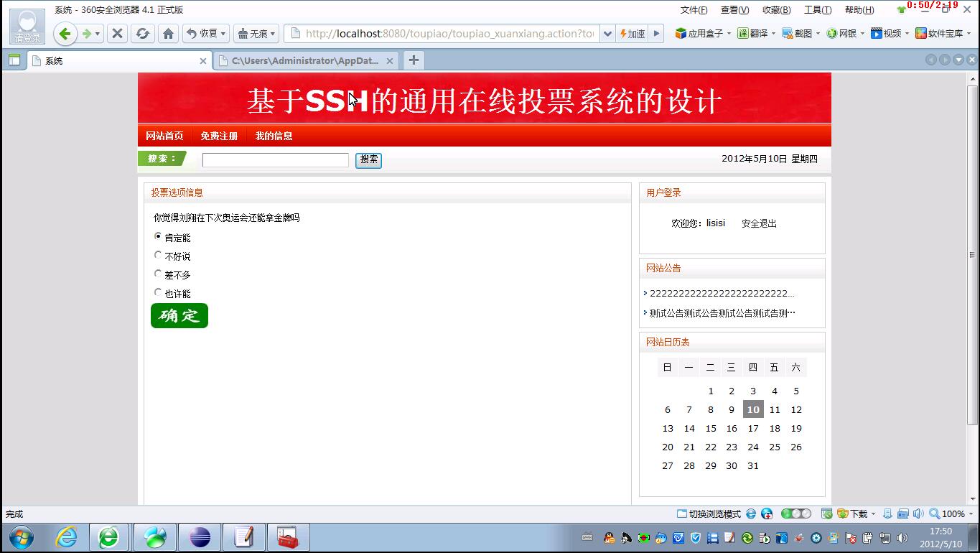Open the 工具(T) menu

pyautogui.click(x=817, y=9)
